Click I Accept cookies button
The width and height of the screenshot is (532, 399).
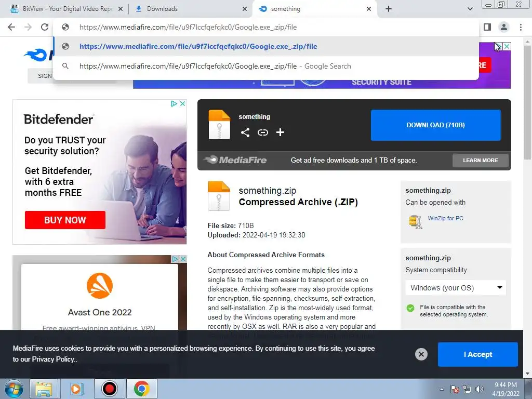pos(478,354)
